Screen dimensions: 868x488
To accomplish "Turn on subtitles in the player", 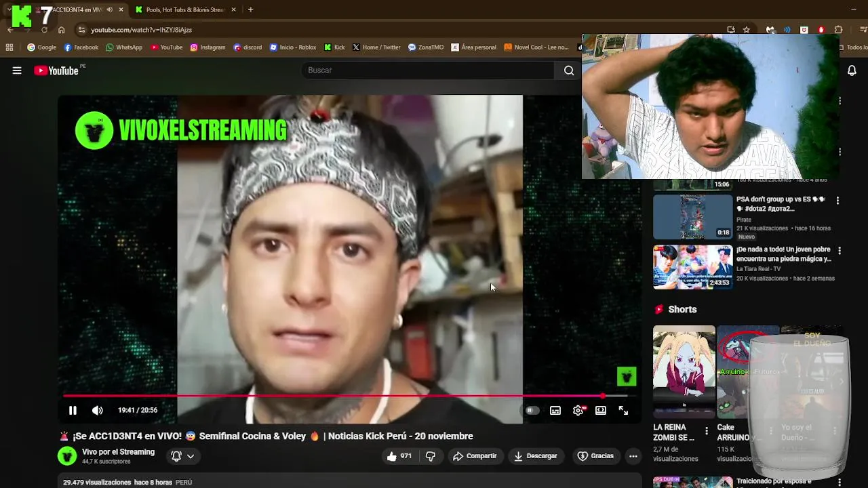I will coord(555,410).
